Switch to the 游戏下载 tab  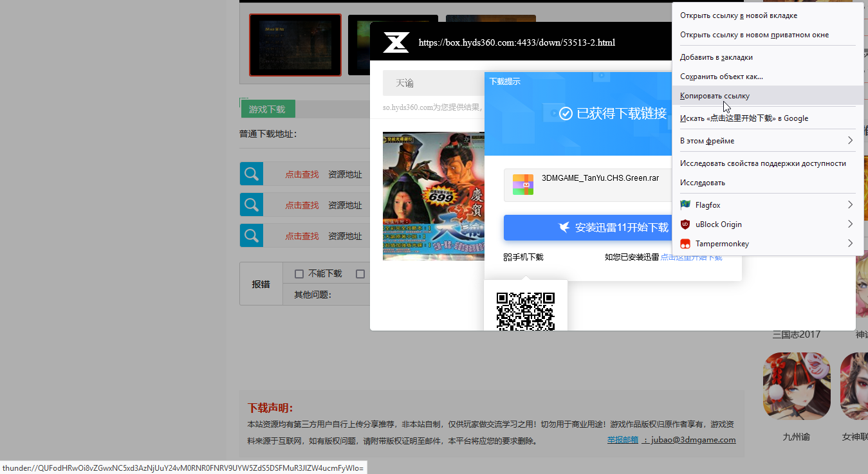[268, 109]
